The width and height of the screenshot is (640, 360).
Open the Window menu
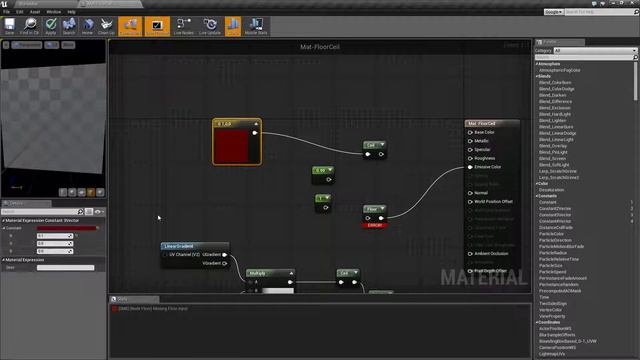53,12
